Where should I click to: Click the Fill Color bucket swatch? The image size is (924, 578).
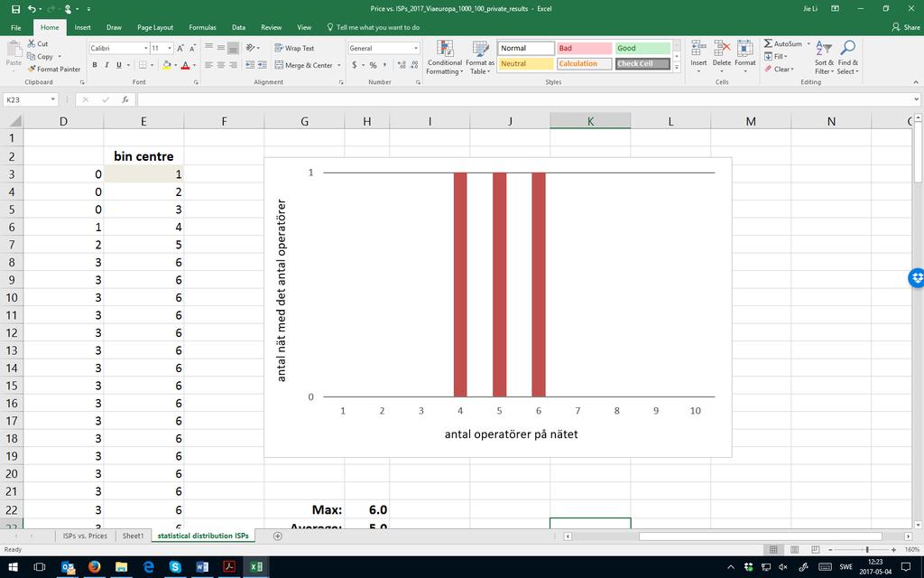point(167,65)
